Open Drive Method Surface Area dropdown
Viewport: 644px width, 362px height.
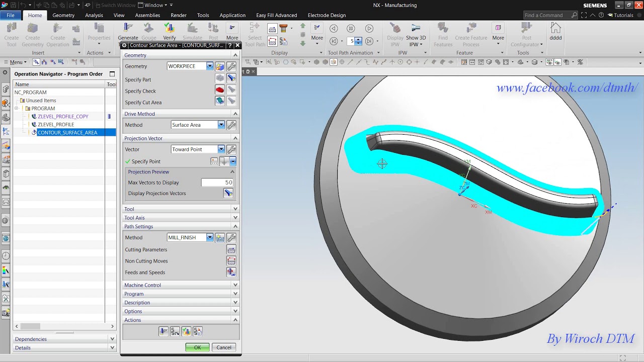(221, 125)
